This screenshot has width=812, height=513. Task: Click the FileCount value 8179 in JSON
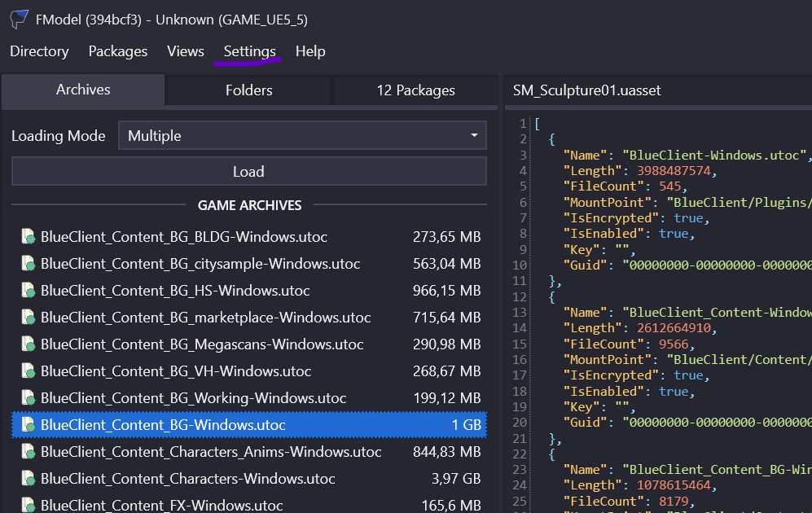(x=674, y=502)
